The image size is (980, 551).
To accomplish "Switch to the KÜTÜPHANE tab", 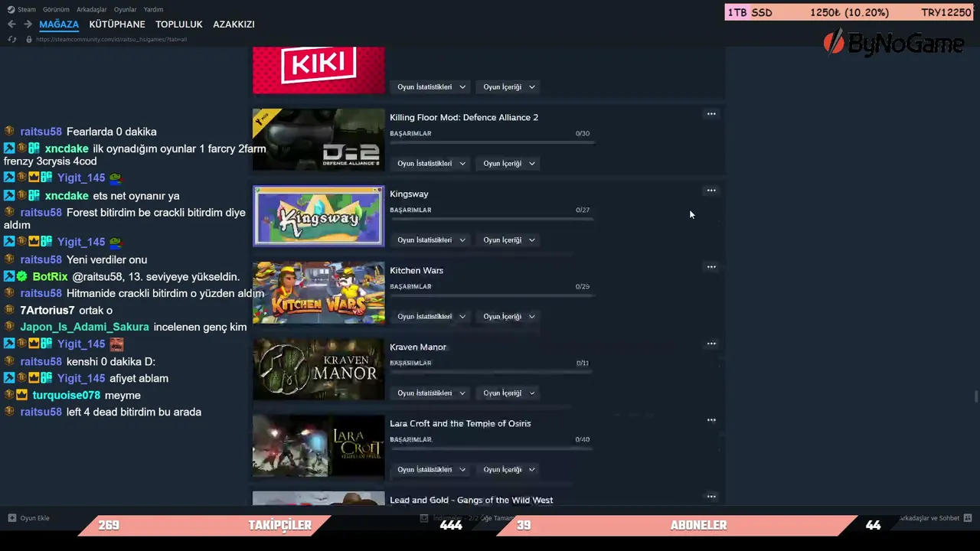I will point(117,24).
